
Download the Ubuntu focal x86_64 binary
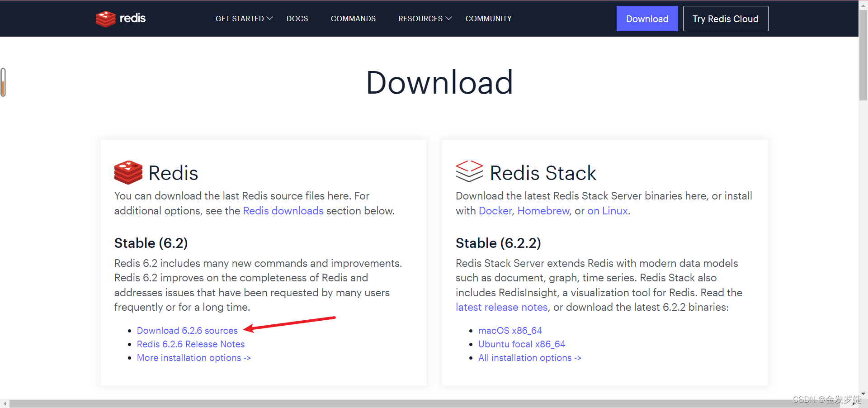(x=522, y=344)
